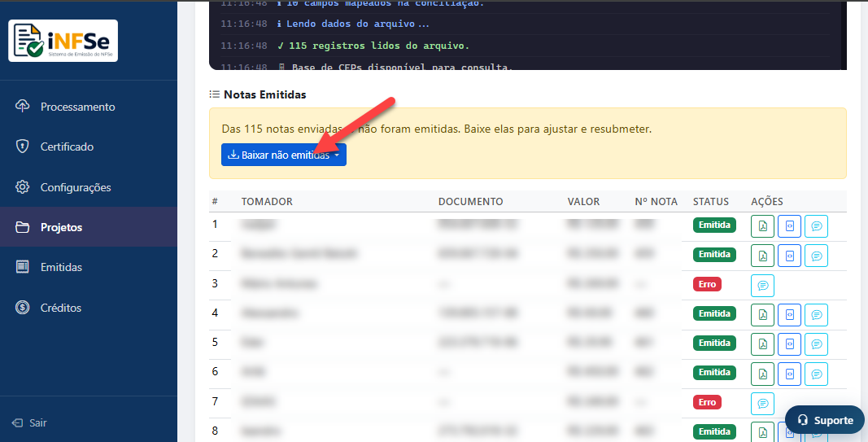Open Processamento in the sidebar

coord(77,107)
